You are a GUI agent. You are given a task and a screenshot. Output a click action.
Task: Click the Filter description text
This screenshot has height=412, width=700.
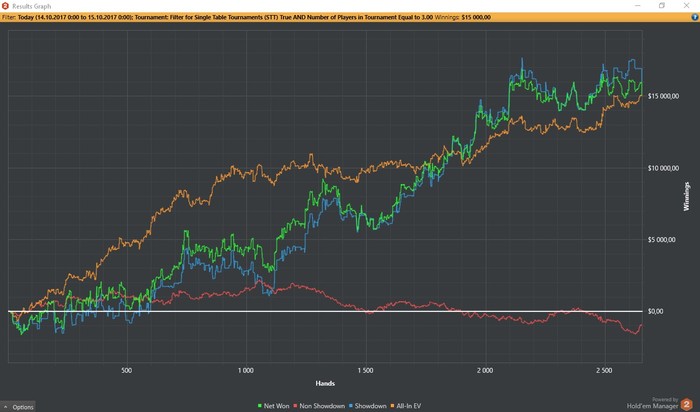217,17
